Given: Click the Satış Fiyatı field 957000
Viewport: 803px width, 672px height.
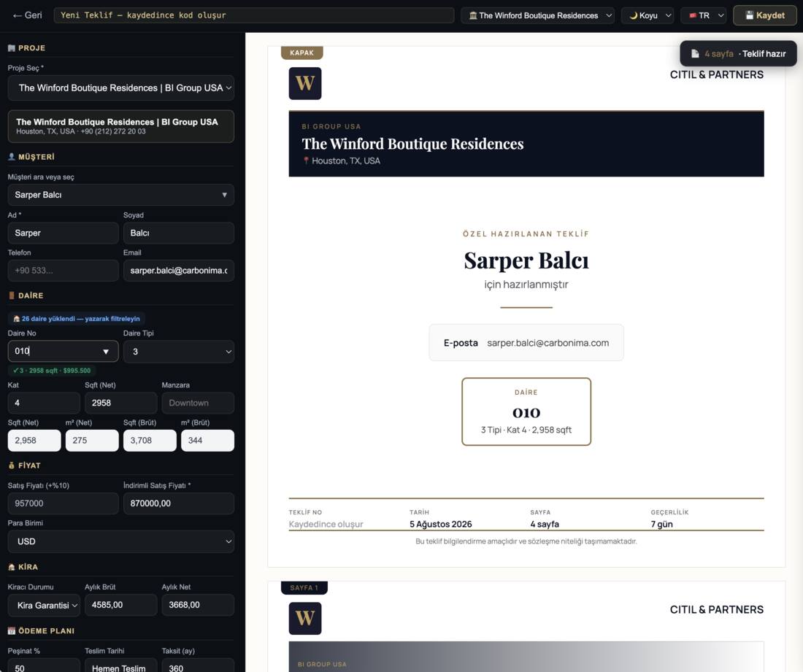Looking at the screenshot, I should [63, 503].
